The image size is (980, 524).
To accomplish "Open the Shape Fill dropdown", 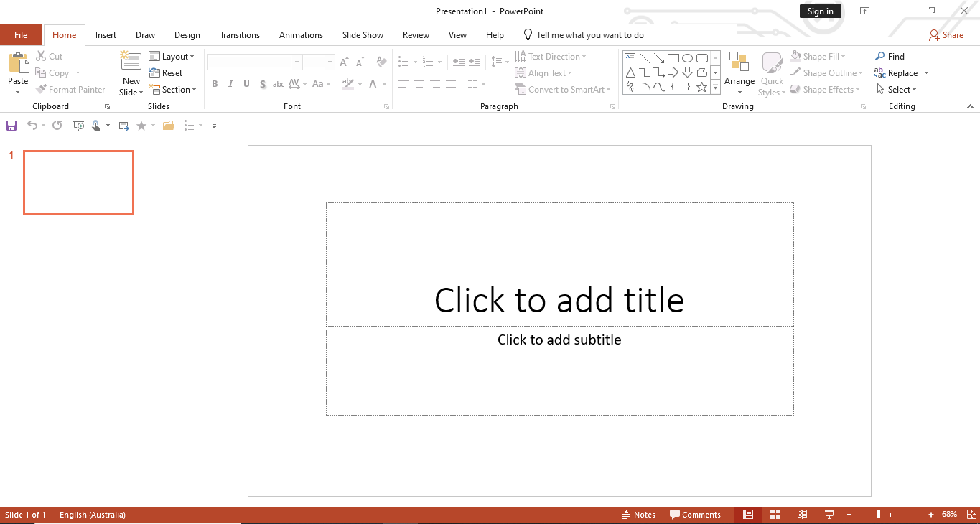I will click(x=818, y=56).
